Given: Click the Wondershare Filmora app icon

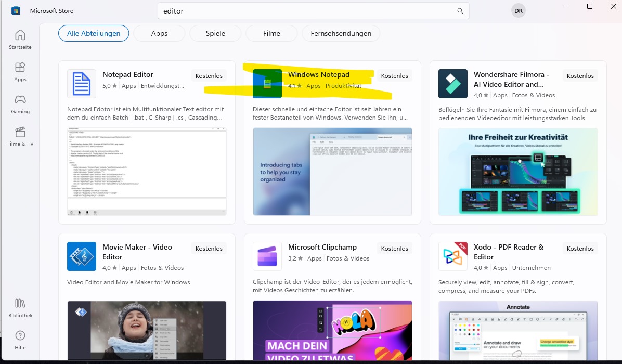Looking at the screenshot, I should tap(452, 84).
